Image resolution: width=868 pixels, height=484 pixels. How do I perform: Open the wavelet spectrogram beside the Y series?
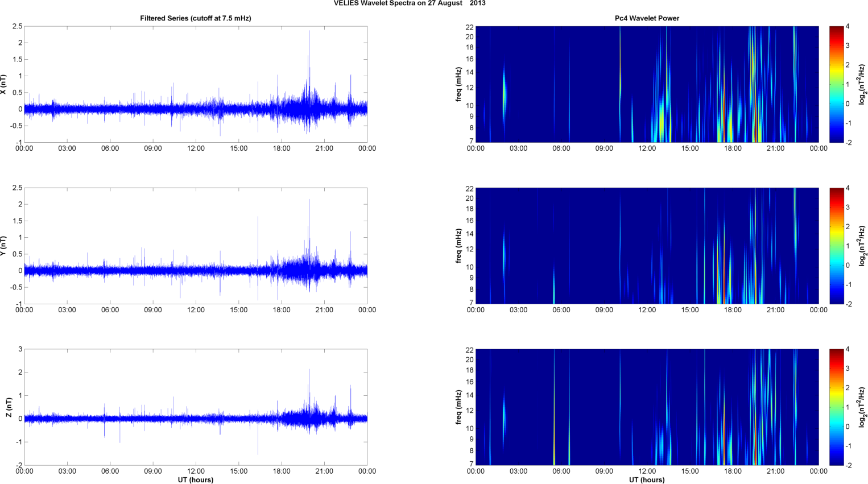click(647, 246)
